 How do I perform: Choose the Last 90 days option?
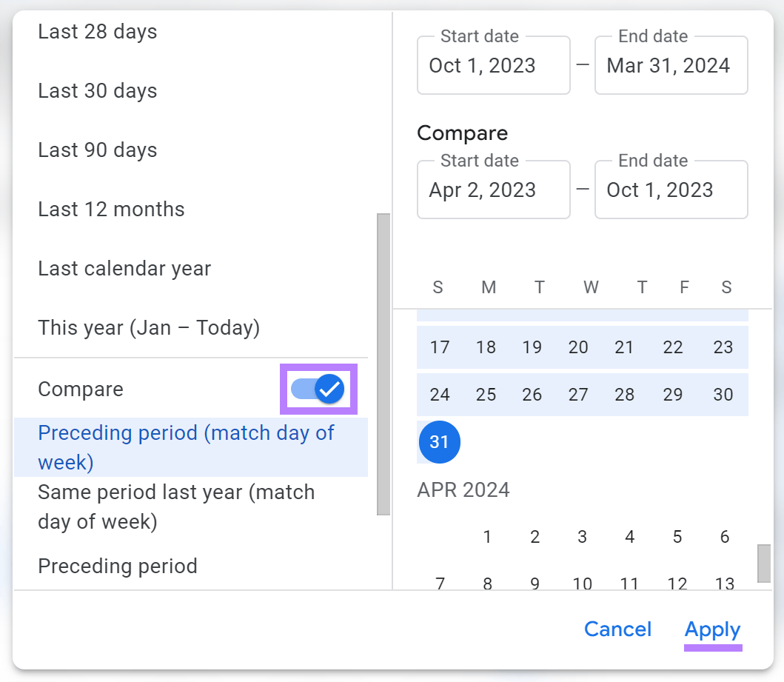[97, 150]
